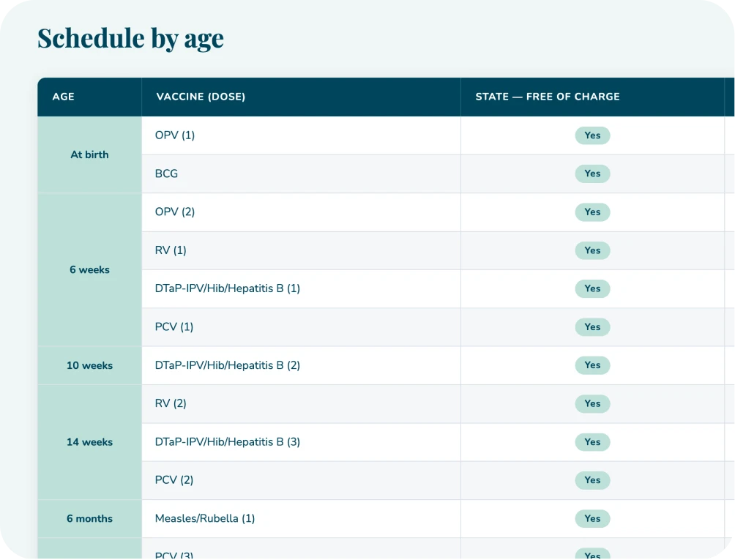The width and height of the screenshot is (735, 560).
Task: Select the DTaP-IPV/Hib/Hepatitis B (2) cell
Action: [x=301, y=365]
